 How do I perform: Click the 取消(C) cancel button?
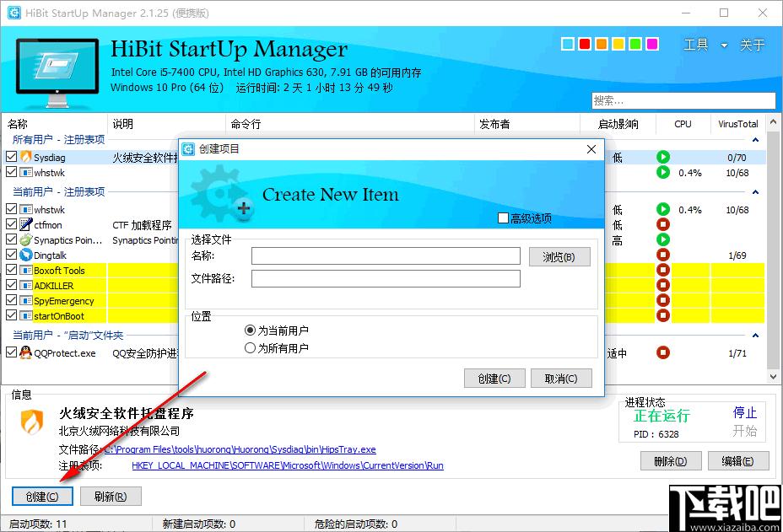click(x=561, y=379)
